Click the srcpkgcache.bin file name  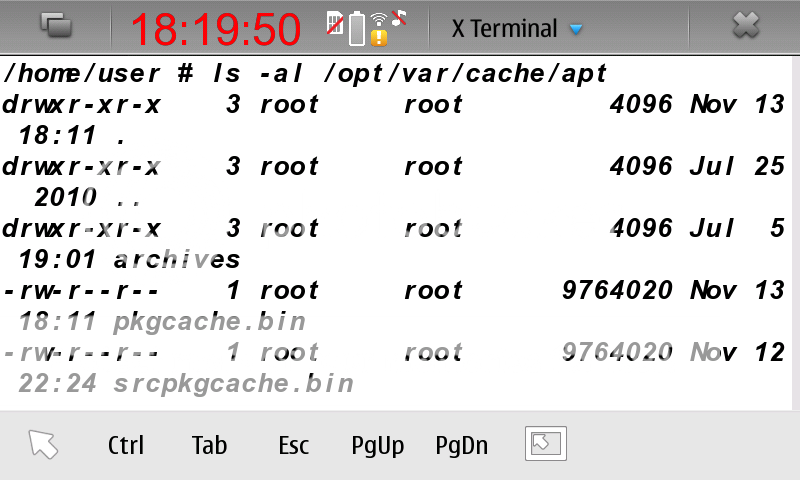point(232,384)
